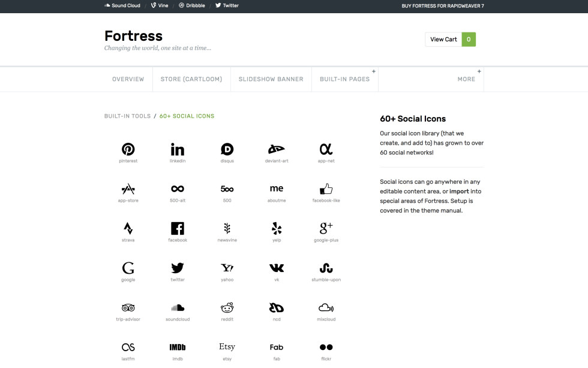The image size is (588, 368).
Task: Select the deviant-art icon
Action: coord(277,149)
